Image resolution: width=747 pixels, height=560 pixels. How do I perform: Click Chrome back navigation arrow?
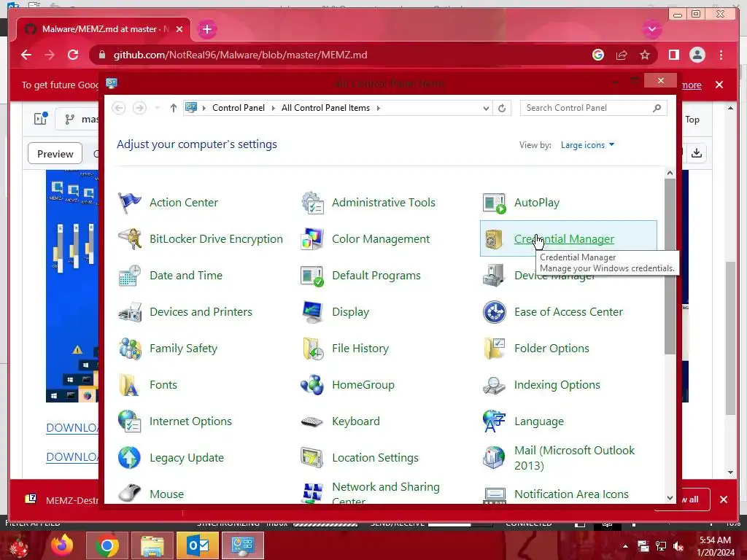(26, 55)
